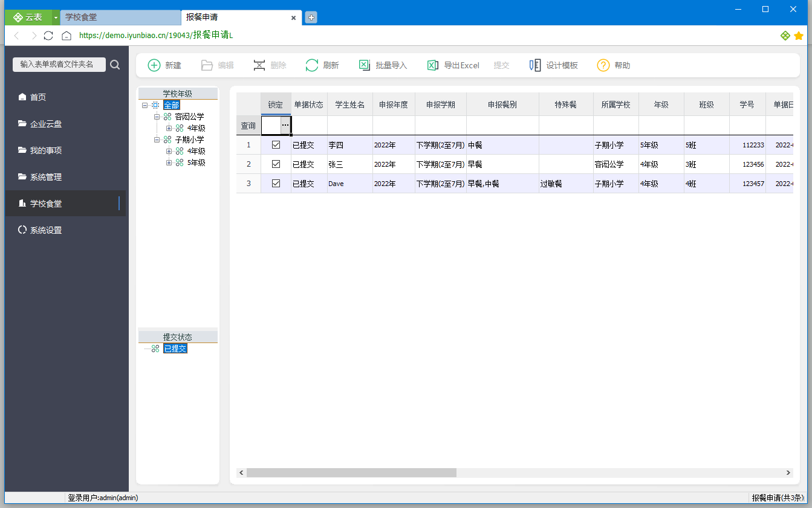The image size is (812, 508).
Task: Expand 4年级 under 子期小学
Action: click(169, 151)
